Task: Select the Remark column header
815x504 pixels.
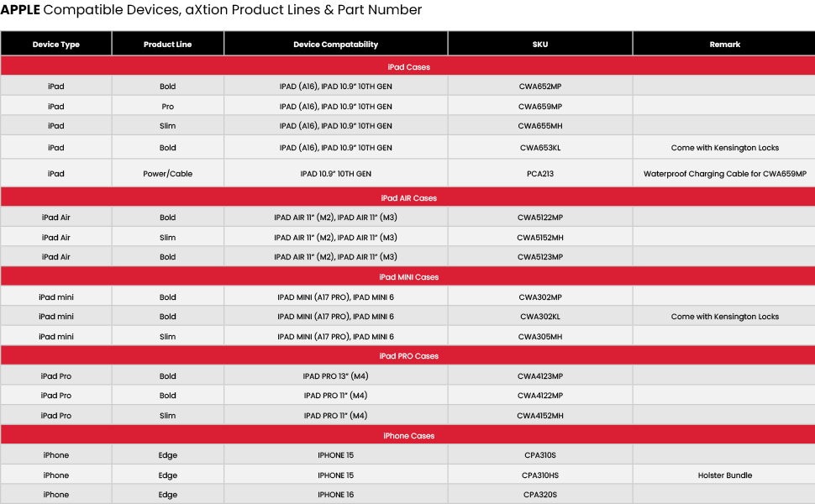Action: pyautogui.click(x=724, y=44)
